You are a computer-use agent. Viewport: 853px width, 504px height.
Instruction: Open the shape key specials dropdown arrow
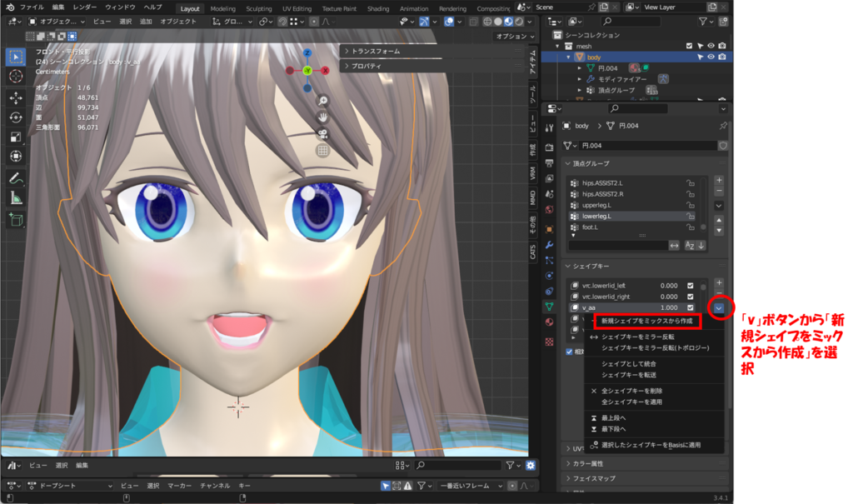[x=719, y=308]
